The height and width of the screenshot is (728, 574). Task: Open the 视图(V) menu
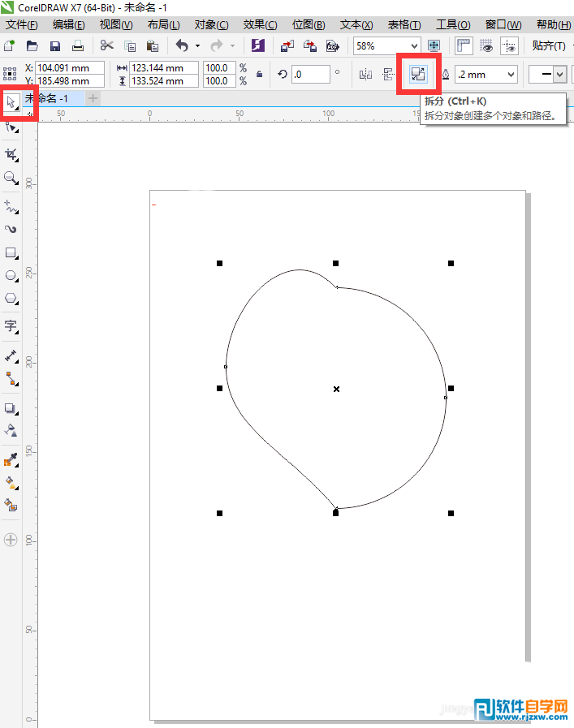point(116,24)
